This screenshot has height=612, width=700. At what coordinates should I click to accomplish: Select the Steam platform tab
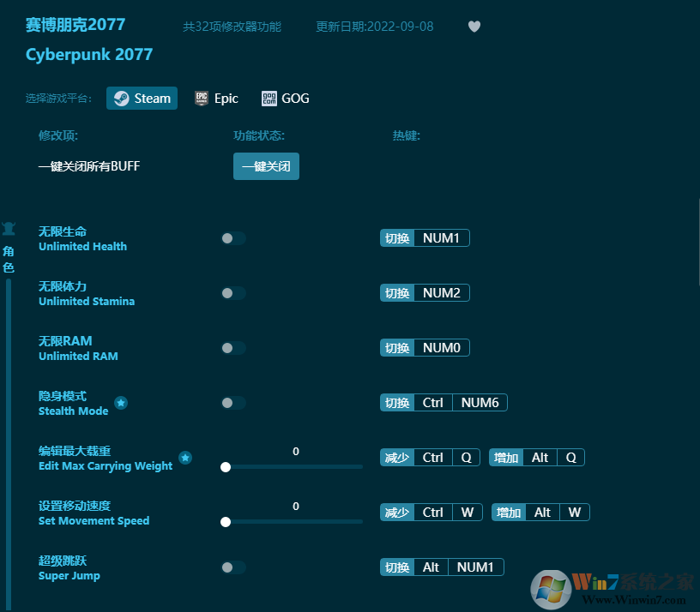tap(142, 98)
